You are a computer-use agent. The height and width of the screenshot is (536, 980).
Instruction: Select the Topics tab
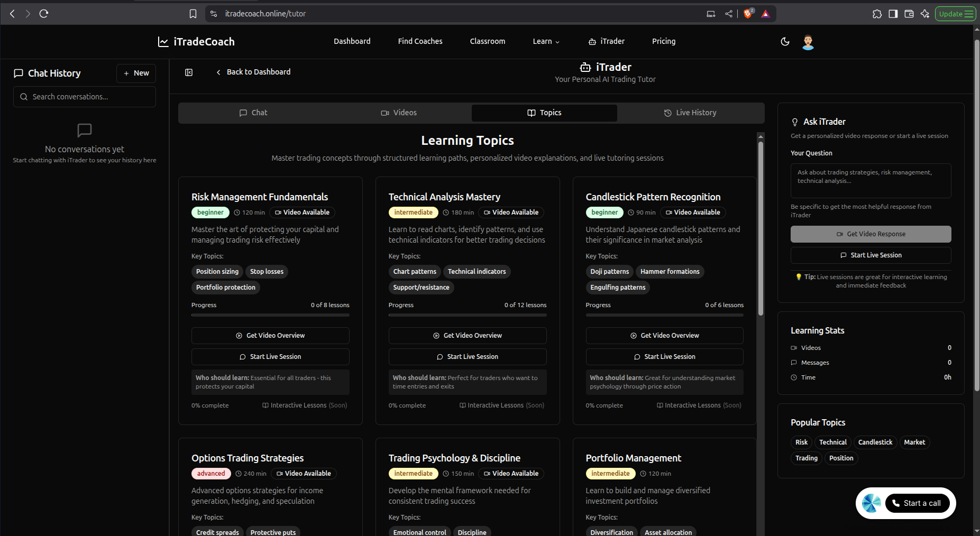pyautogui.click(x=544, y=113)
